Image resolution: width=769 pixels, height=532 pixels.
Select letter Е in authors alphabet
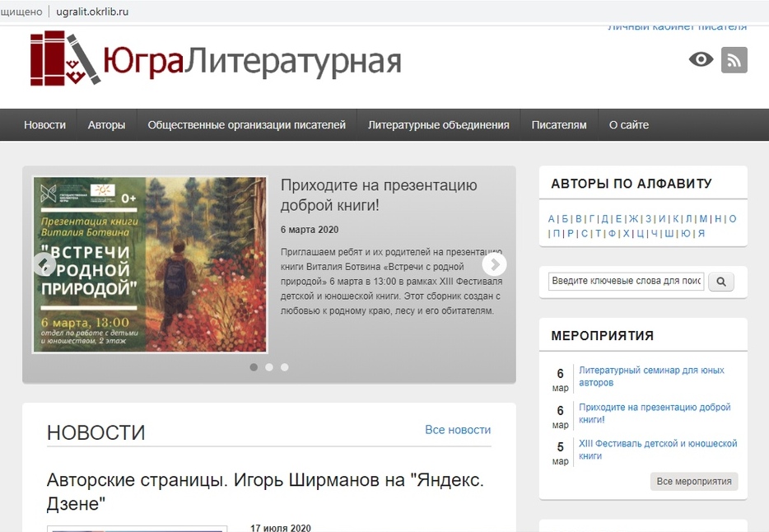coord(618,219)
